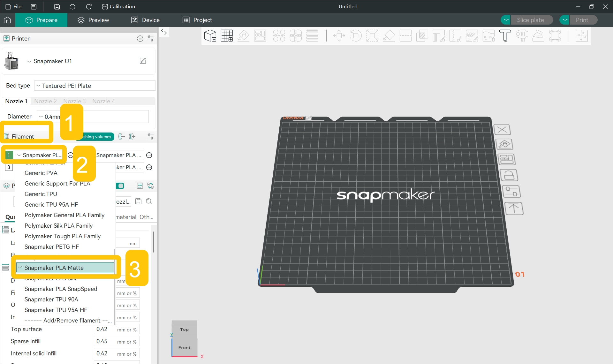Remove the plate with the X icon
The width and height of the screenshot is (613, 364).
502,130
